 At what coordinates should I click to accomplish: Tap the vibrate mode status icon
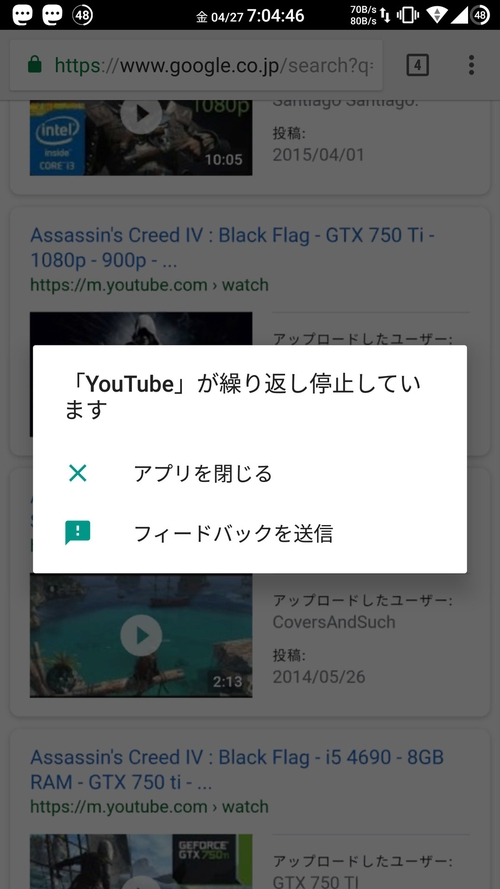click(407, 15)
